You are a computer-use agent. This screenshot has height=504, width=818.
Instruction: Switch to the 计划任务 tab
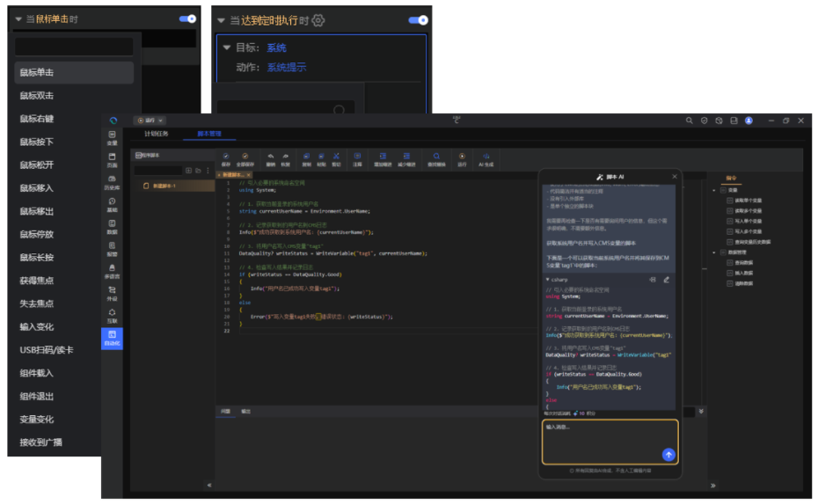pos(155,134)
